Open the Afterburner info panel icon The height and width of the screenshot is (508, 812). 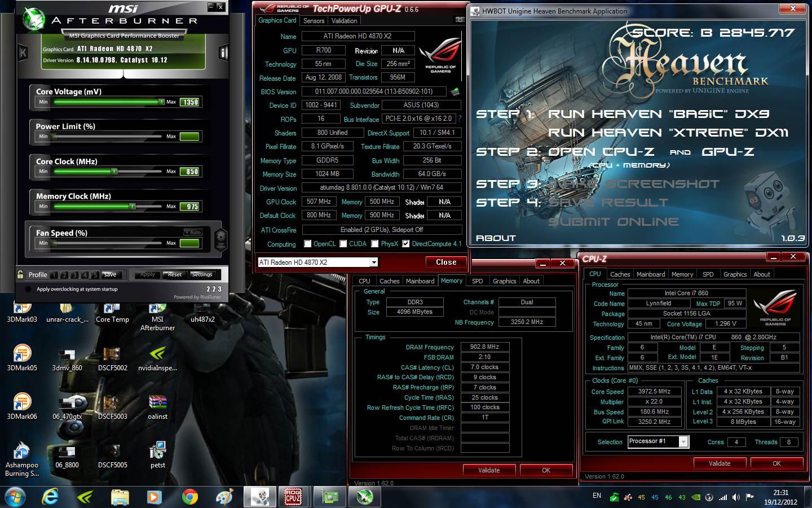point(223,53)
